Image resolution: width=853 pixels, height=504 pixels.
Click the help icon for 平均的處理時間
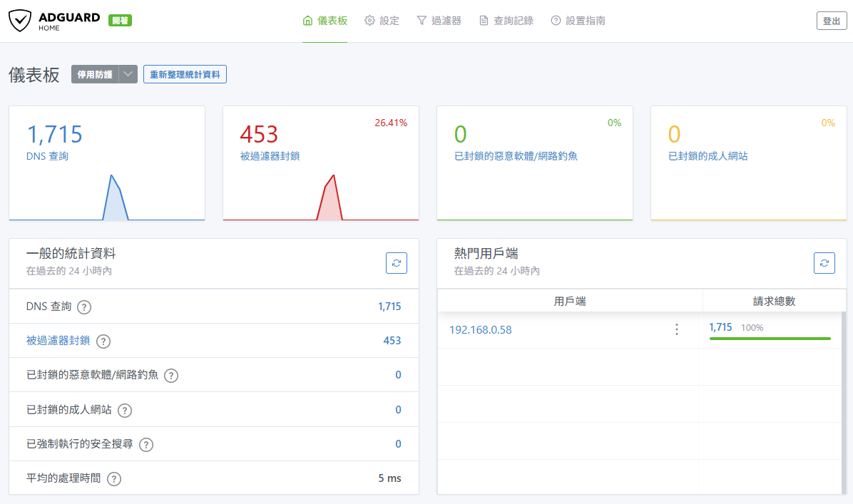113,479
